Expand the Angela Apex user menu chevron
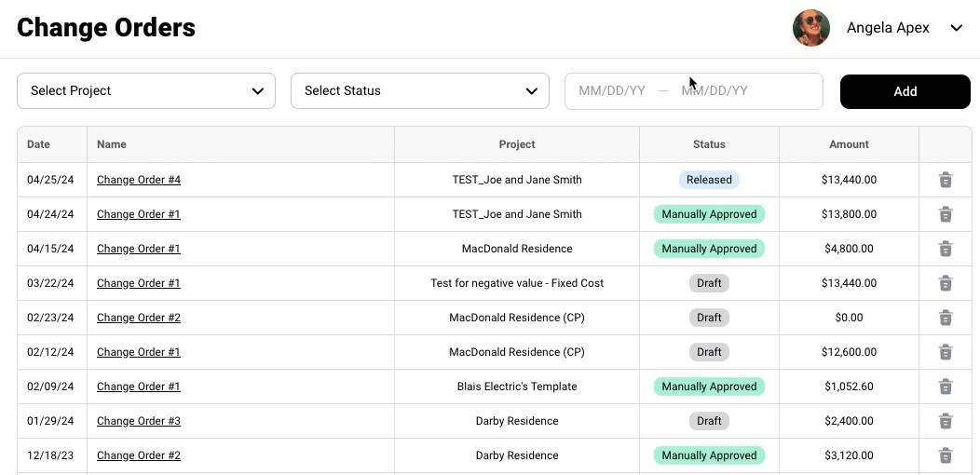Viewport: 980px width, 475px height. (957, 28)
